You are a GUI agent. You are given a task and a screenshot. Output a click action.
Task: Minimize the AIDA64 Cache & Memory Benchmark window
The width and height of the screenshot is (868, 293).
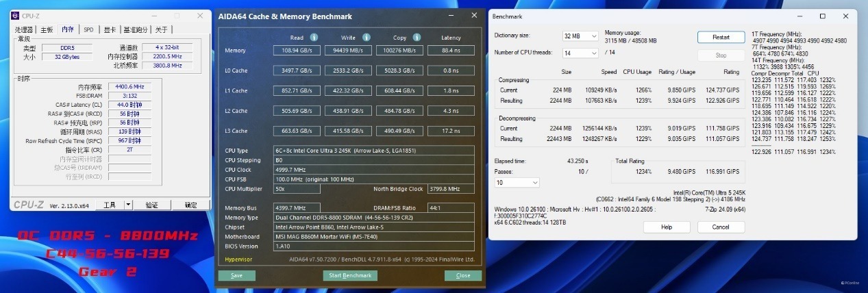(451, 15)
